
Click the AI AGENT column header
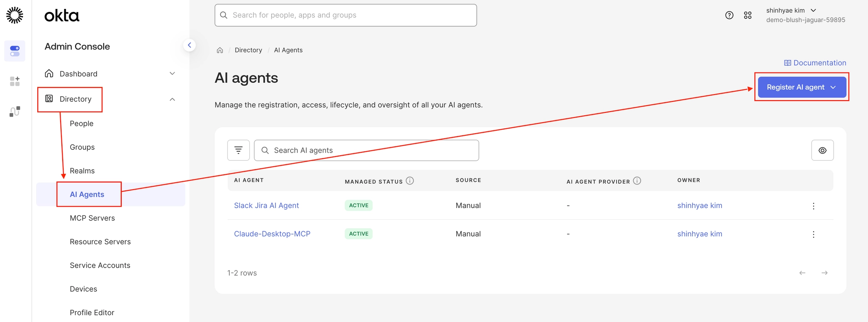249,180
